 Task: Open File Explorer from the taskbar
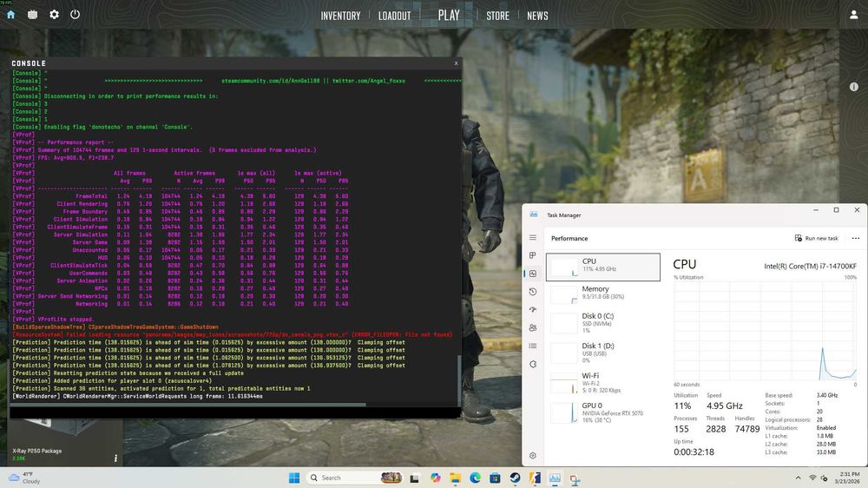coord(455,478)
